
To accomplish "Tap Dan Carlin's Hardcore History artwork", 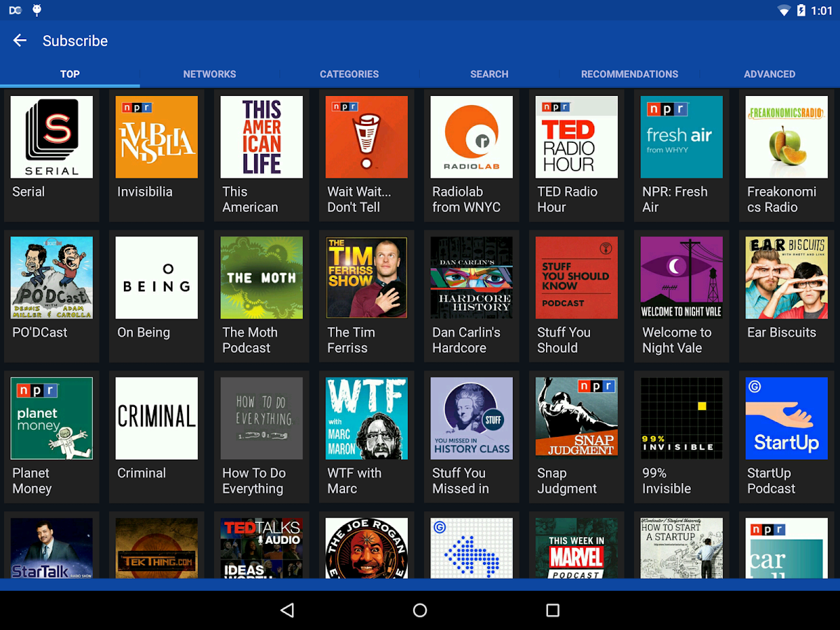I will [x=472, y=278].
